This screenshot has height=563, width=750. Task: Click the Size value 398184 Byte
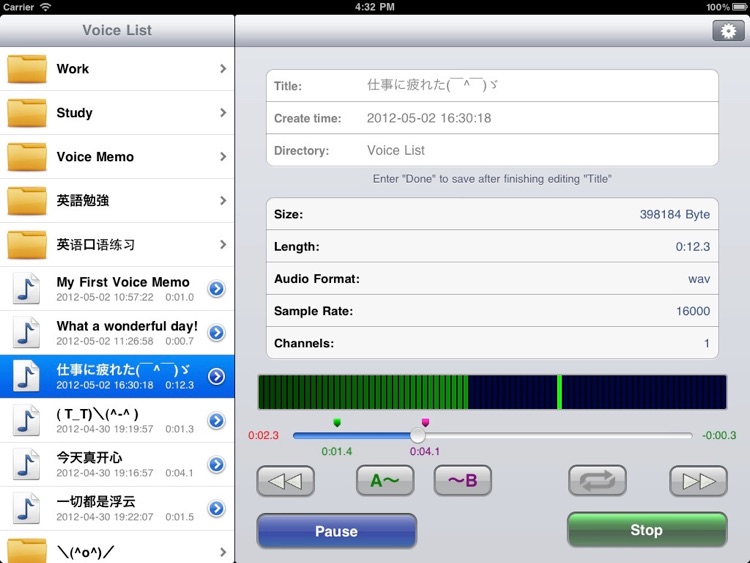click(x=675, y=214)
